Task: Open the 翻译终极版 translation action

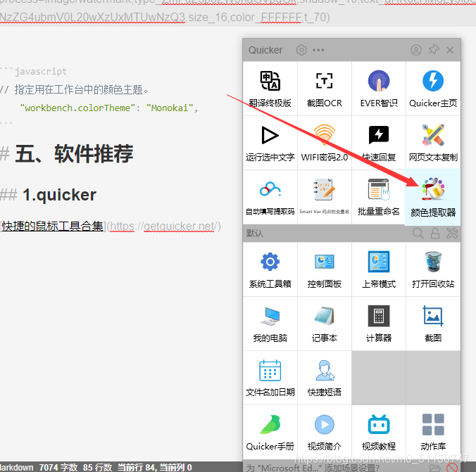Action: (270, 88)
